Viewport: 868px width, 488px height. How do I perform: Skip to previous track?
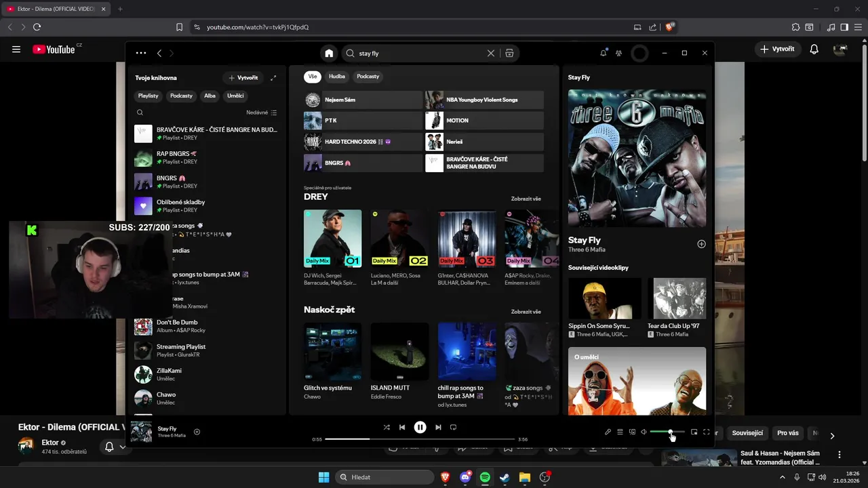tap(402, 427)
